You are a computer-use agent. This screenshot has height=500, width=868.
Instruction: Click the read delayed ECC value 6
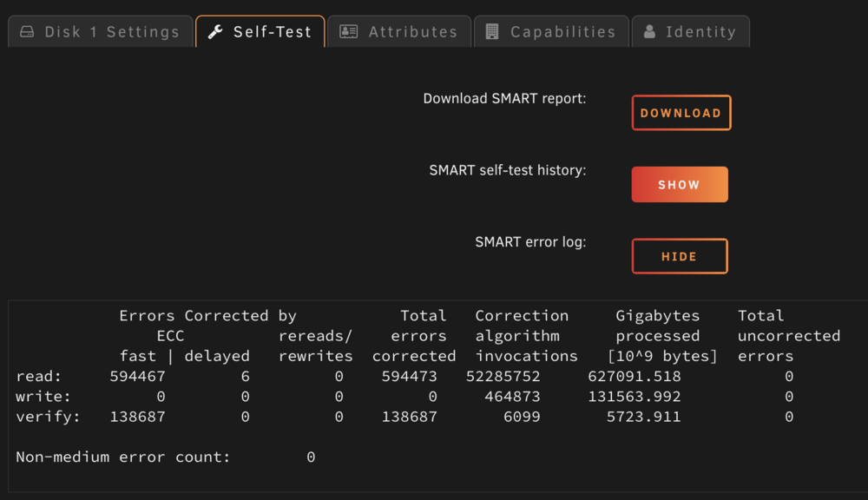pyautogui.click(x=246, y=377)
